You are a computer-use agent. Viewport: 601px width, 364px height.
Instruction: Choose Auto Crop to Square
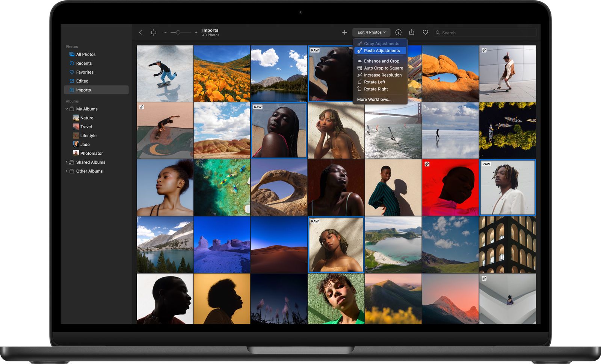383,68
